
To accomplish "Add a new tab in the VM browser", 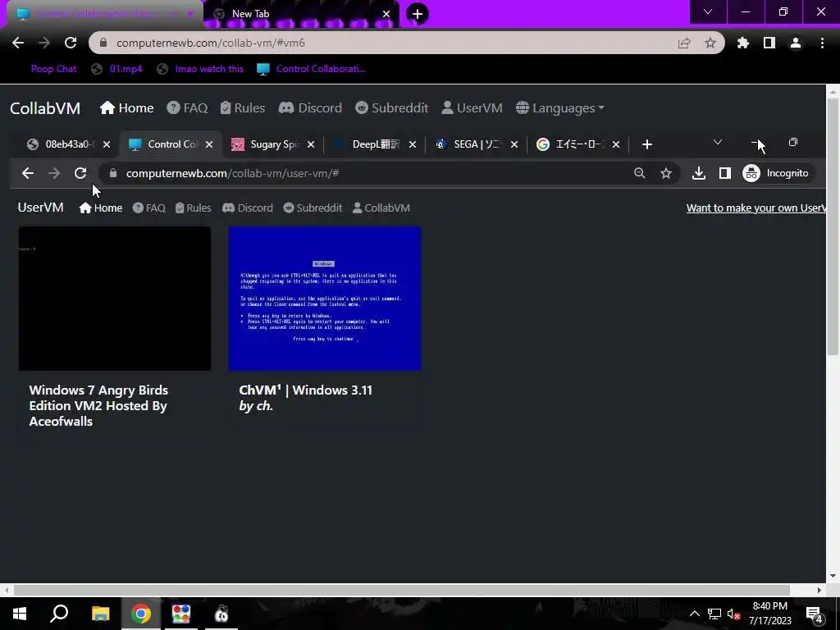I will [647, 144].
